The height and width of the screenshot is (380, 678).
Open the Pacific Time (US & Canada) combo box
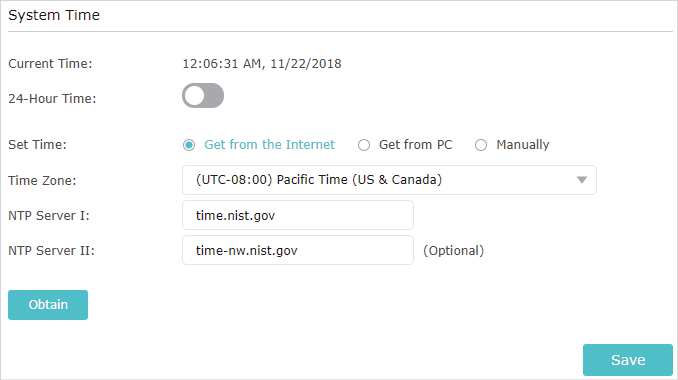pyautogui.click(x=389, y=180)
